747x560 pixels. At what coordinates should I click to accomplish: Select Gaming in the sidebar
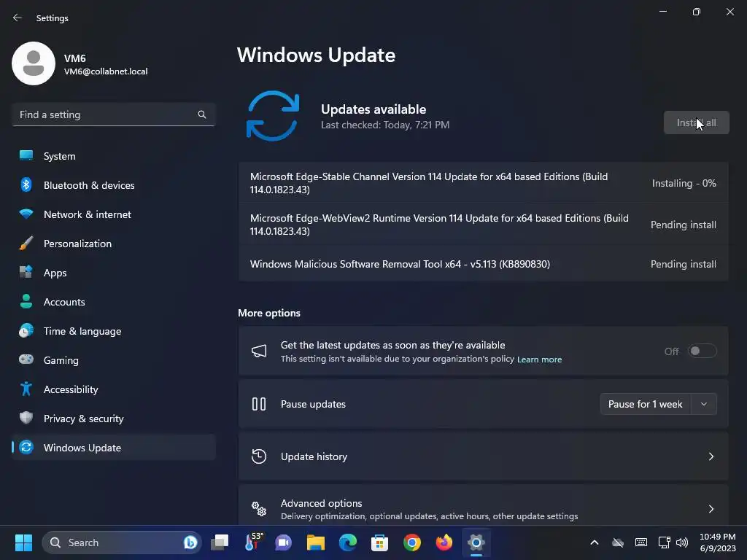click(113, 360)
